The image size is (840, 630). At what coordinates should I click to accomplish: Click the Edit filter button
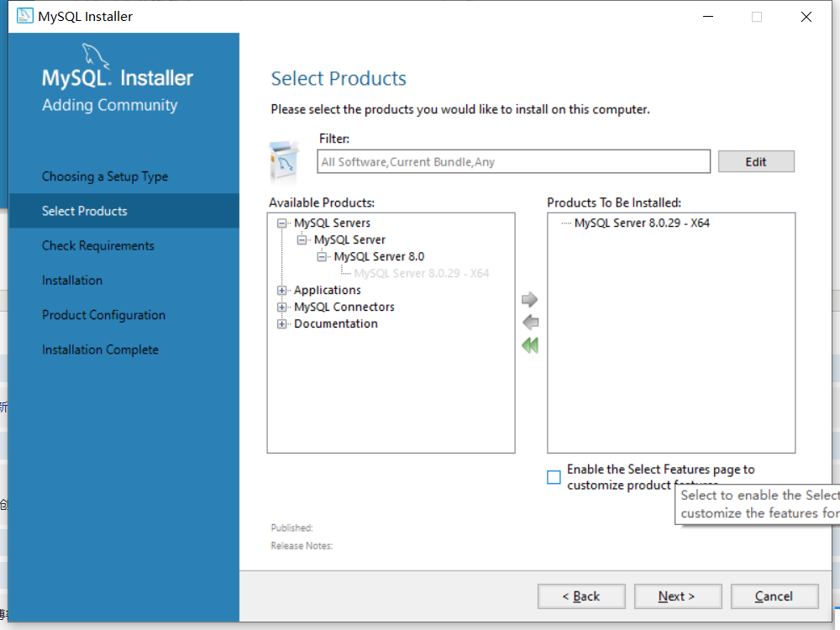tap(756, 162)
